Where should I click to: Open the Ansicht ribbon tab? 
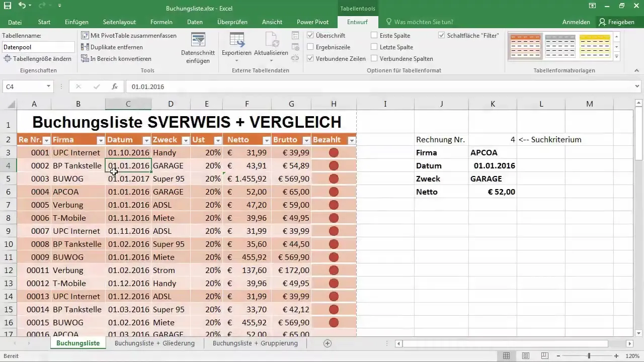pyautogui.click(x=272, y=22)
